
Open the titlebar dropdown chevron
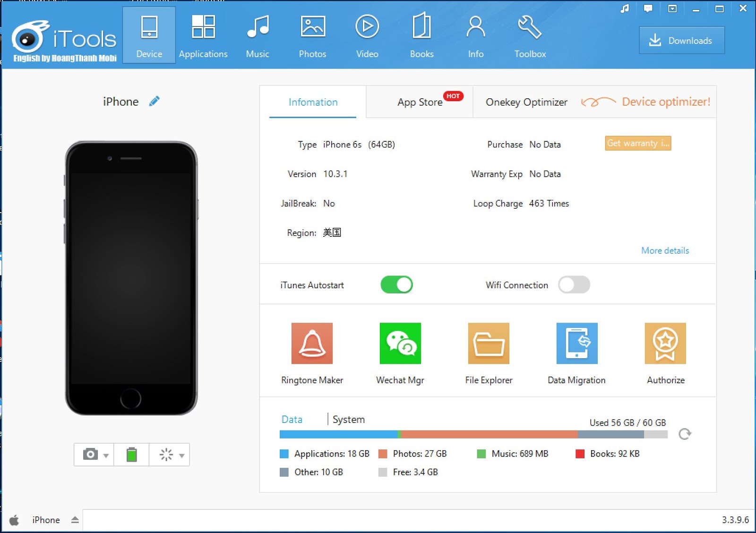click(672, 8)
